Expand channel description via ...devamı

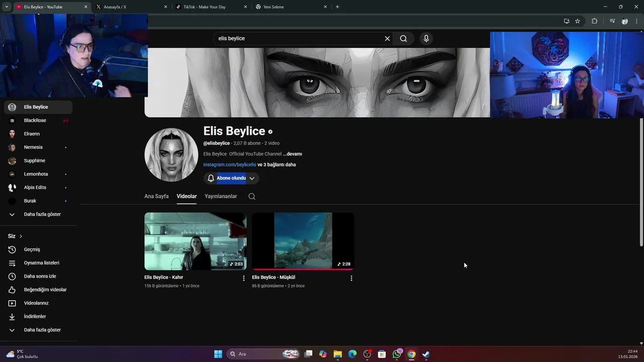pos(292,154)
